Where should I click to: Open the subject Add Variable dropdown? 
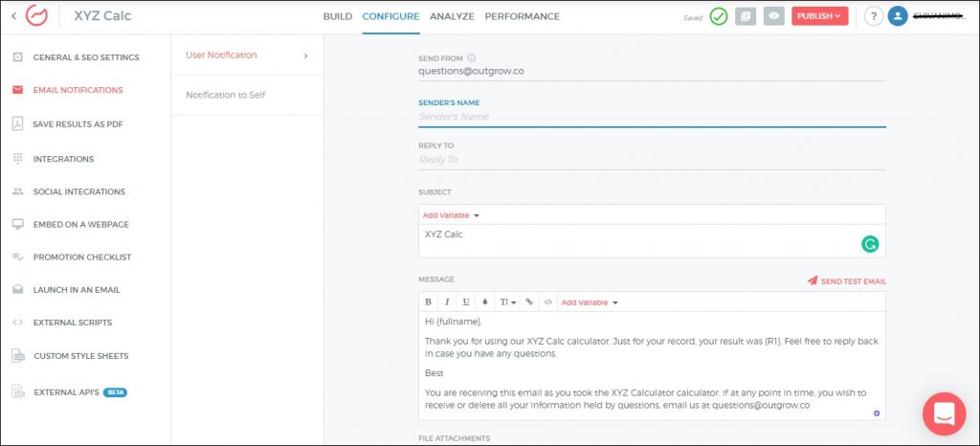point(451,215)
